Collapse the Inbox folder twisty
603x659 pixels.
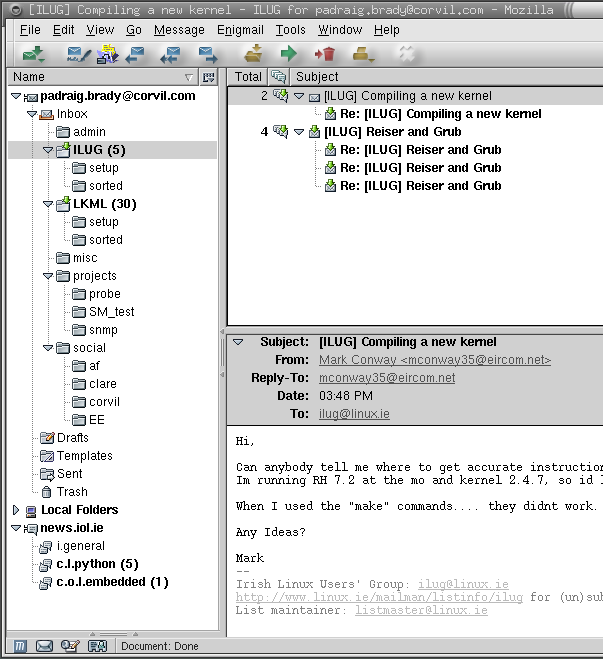tap(32, 114)
